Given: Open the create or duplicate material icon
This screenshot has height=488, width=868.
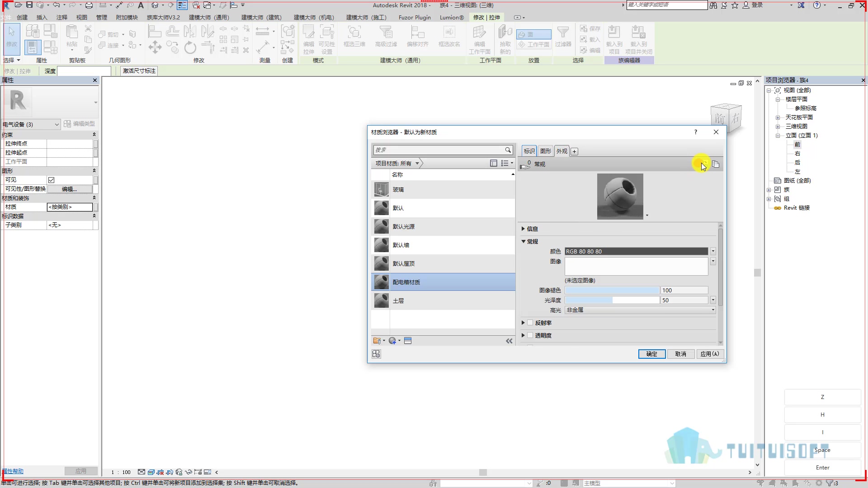Looking at the screenshot, I should (393, 341).
